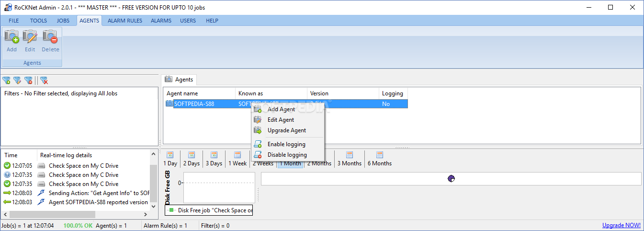The height and width of the screenshot is (231, 644).
Task: Click the log down arrow
Action: tap(153, 206)
